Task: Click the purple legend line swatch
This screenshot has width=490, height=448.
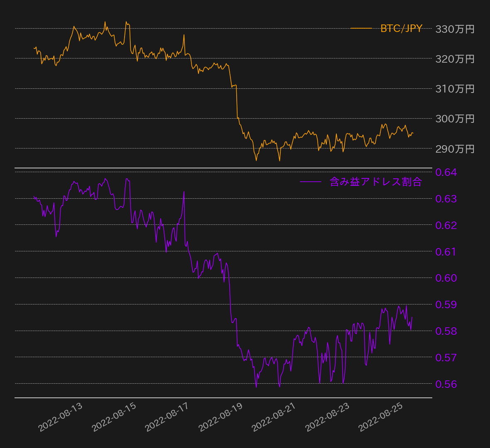Action: 310,182
